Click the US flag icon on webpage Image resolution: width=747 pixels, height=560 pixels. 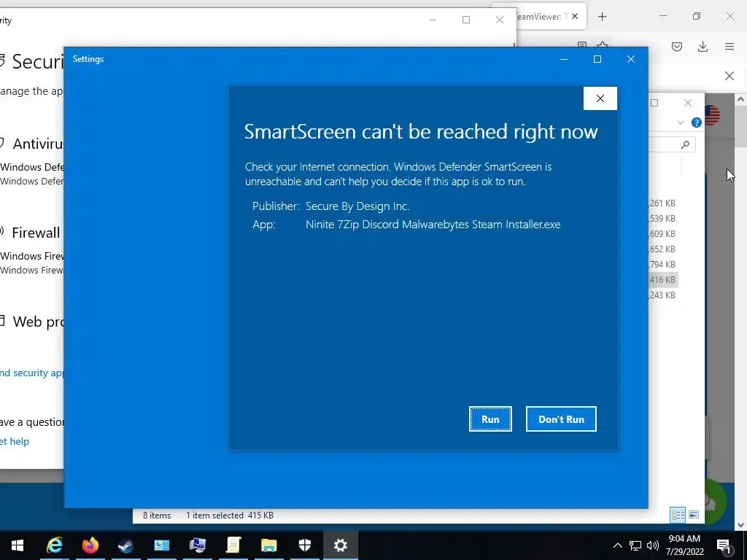712,116
